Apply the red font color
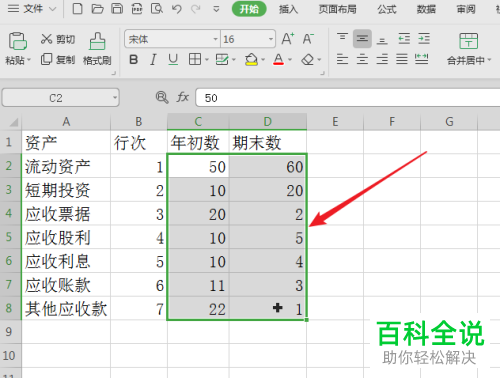The image size is (500, 378). 278,60
